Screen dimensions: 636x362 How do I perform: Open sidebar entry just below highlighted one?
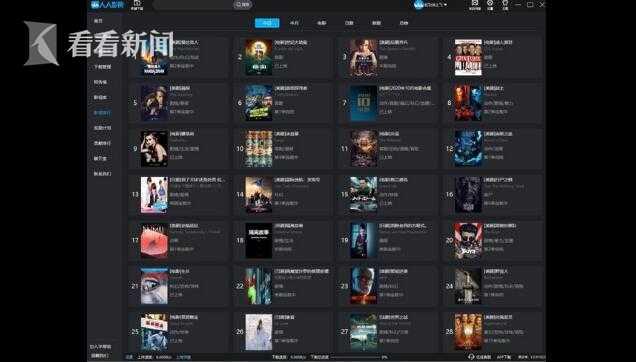[x=102, y=128]
